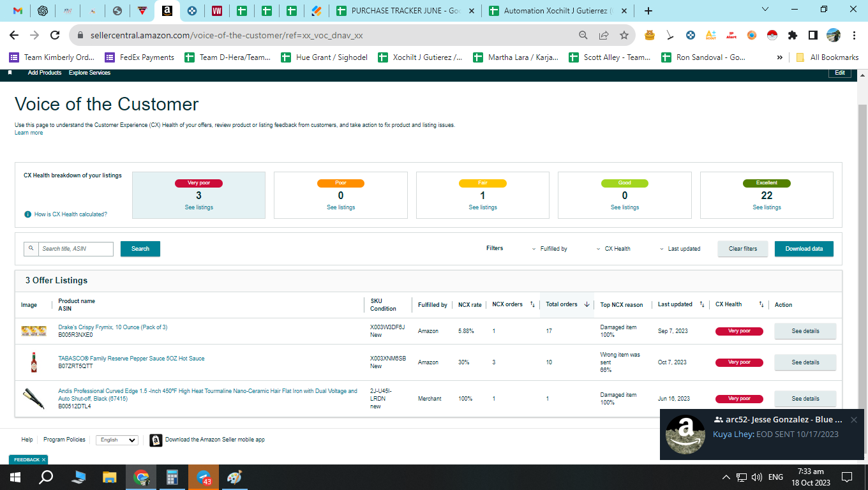This screenshot has width=868, height=490.
Task: Open the zoom magnifier icon in address bar
Action: tap(583, 36)
